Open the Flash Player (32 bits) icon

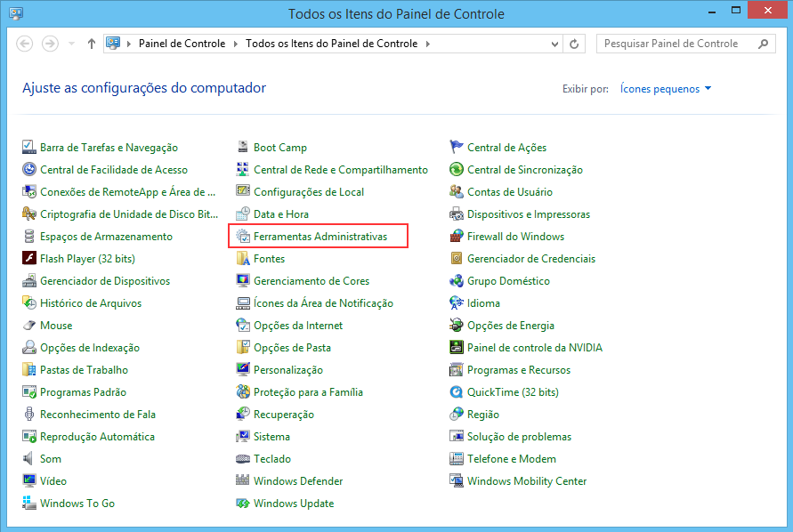[x=29, y=258]
